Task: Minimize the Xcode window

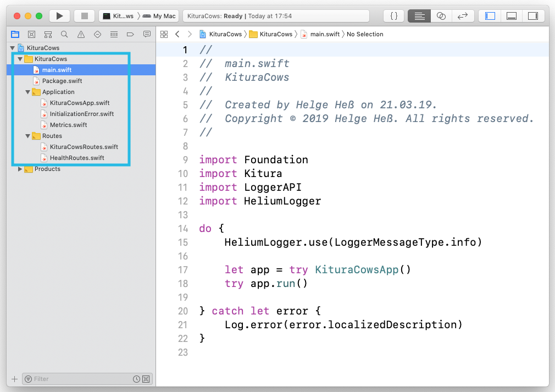Action: tap(28, 16)
